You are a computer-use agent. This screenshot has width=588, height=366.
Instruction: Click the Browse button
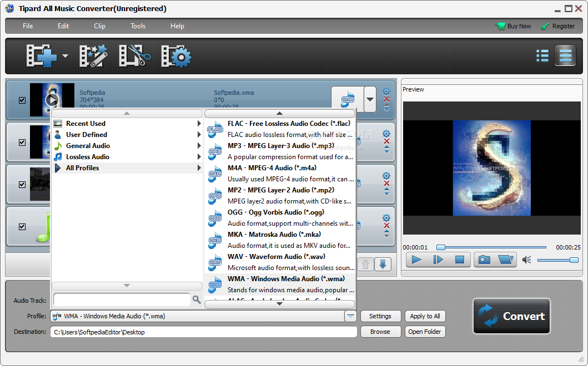click(x=380, y=332)
